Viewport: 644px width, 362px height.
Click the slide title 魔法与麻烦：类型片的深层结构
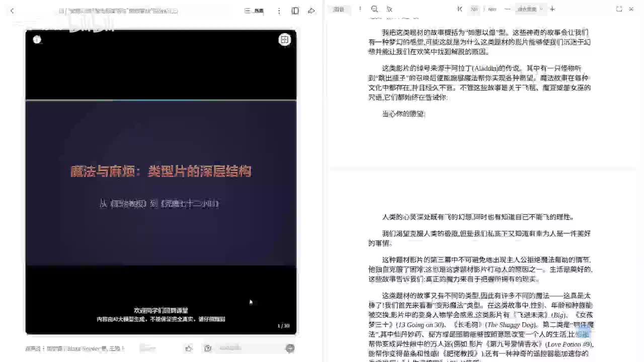coord(161,171)
